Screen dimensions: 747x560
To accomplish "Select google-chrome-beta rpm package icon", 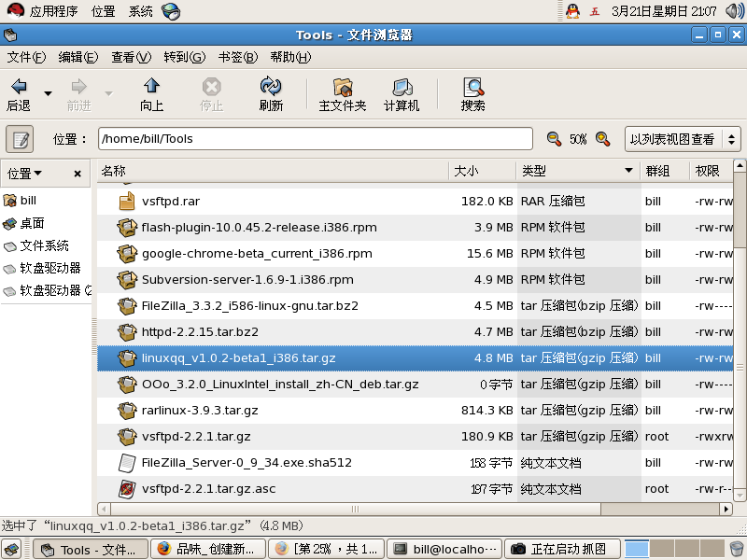I will (x=127, y=253).
